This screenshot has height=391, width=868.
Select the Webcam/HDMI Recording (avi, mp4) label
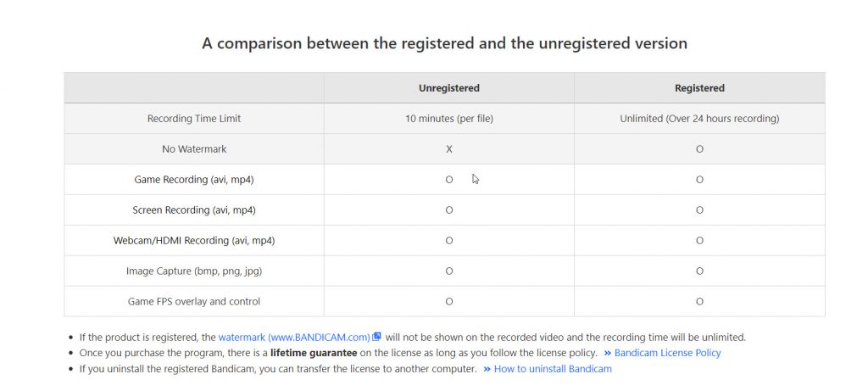(194, 240)
